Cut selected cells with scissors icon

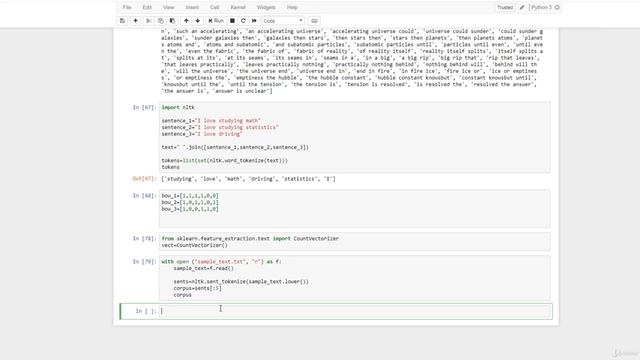coord(149,21)
